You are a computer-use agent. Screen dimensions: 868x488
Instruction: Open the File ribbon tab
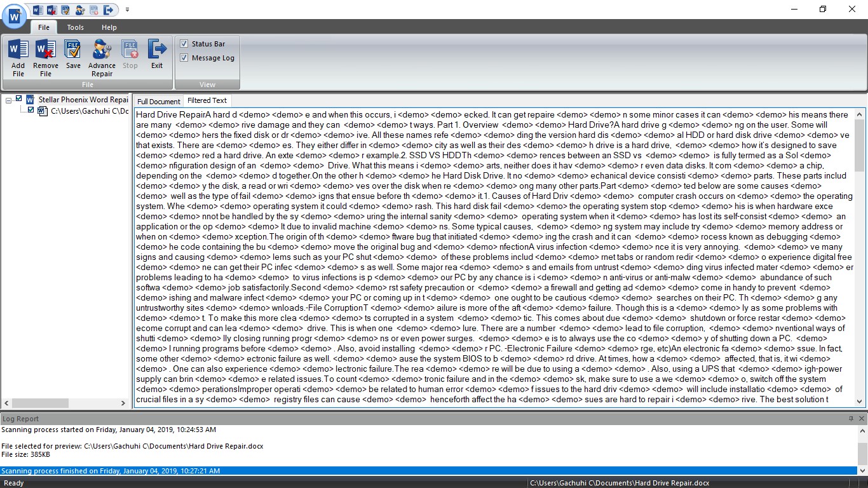click(44, 27)
